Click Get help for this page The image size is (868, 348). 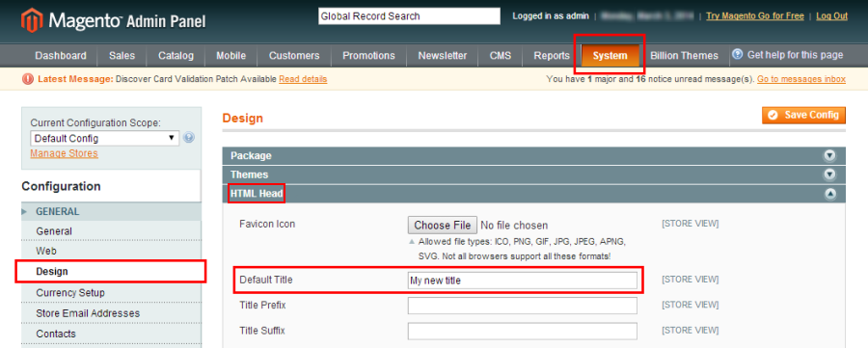[x=795, y=55]
